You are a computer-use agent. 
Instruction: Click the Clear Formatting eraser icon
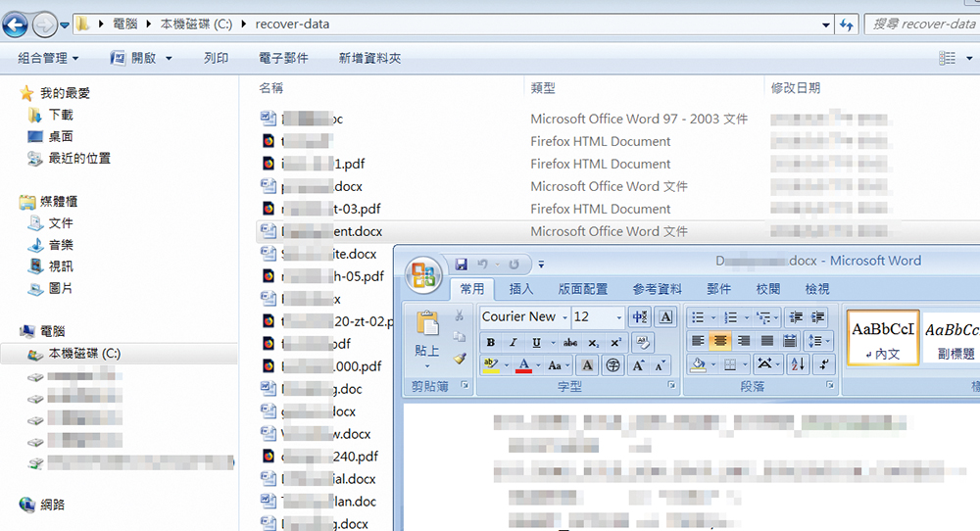pos(642,342)
